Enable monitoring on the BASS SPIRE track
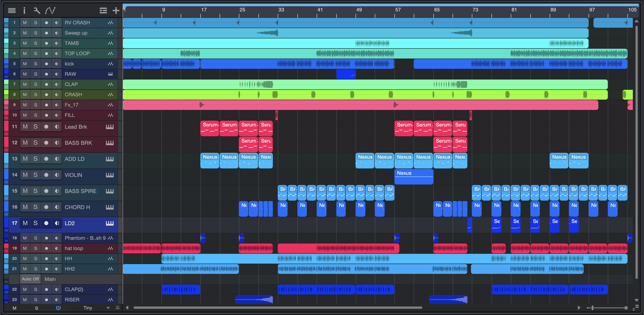Image resolution: width=644 pixels, height=315 pixels. coord(57,191)
